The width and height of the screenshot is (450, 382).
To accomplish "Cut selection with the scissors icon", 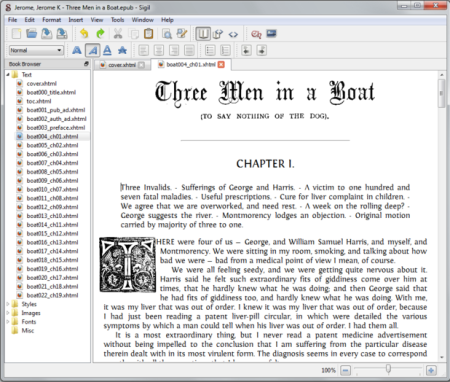I will click(x=118, y=34).
